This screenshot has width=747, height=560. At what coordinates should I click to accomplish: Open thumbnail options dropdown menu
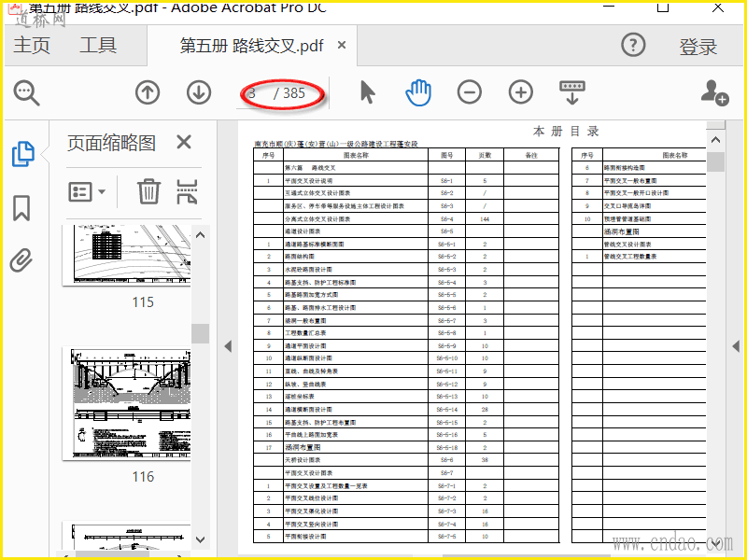pyautogui.click(x=87, y=192)
